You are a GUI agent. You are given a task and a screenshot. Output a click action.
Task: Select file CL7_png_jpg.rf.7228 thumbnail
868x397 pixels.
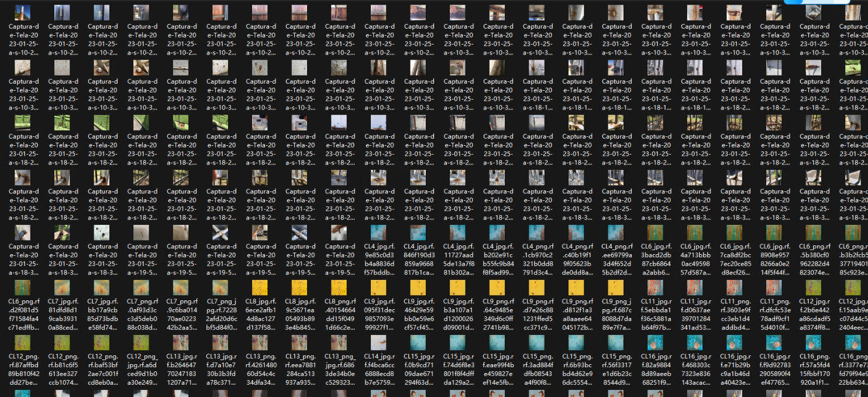[x=221, y=288]
